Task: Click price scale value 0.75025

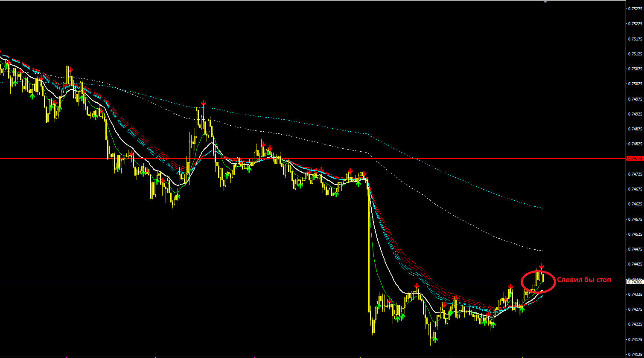Action: pyautogui.click(x=635, y=84)
